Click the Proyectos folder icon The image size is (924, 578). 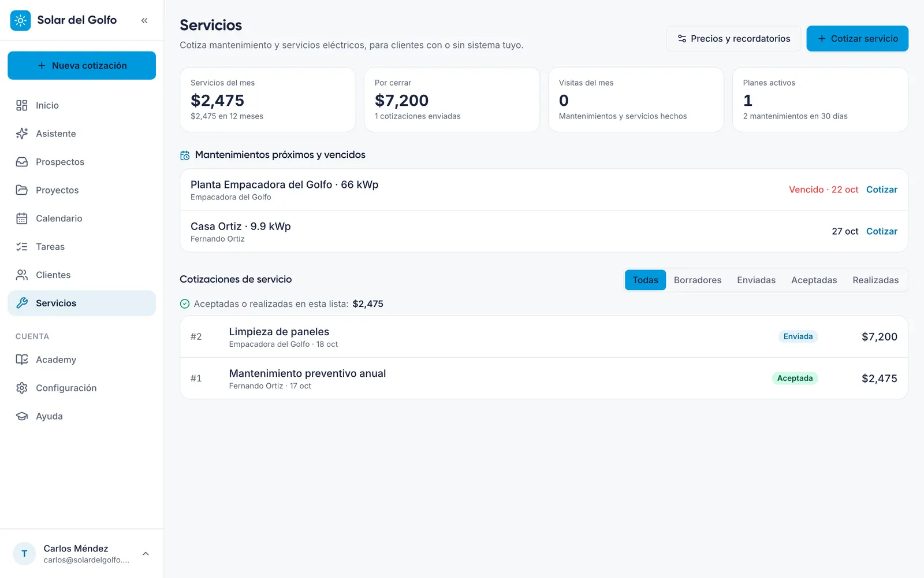22,190
